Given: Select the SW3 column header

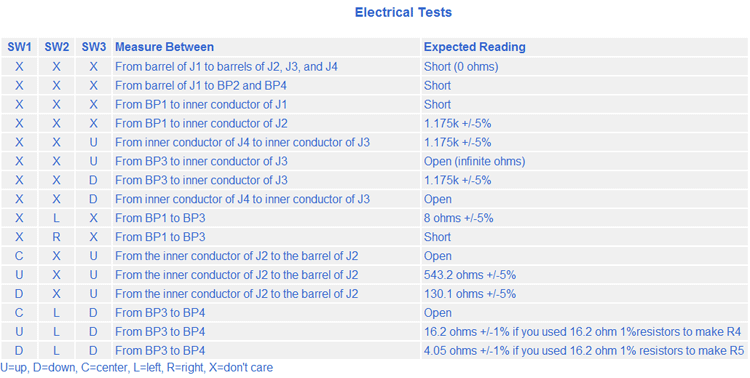Looking at the screenshot, I should (94, 47).
